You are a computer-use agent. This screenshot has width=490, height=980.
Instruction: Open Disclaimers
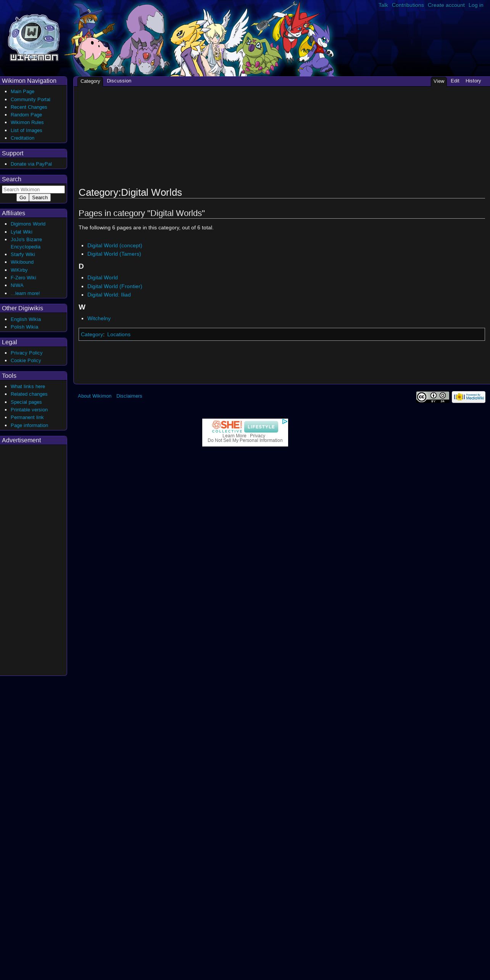(129, 396)
